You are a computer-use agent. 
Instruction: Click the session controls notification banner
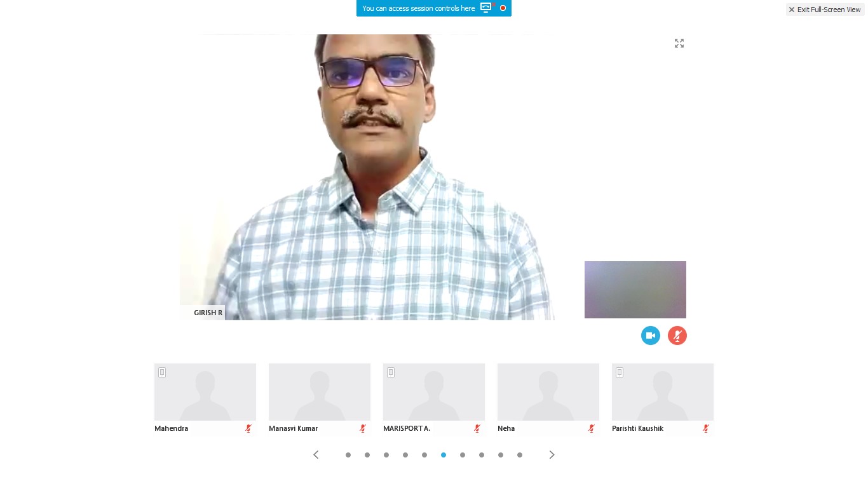point(419,8)
